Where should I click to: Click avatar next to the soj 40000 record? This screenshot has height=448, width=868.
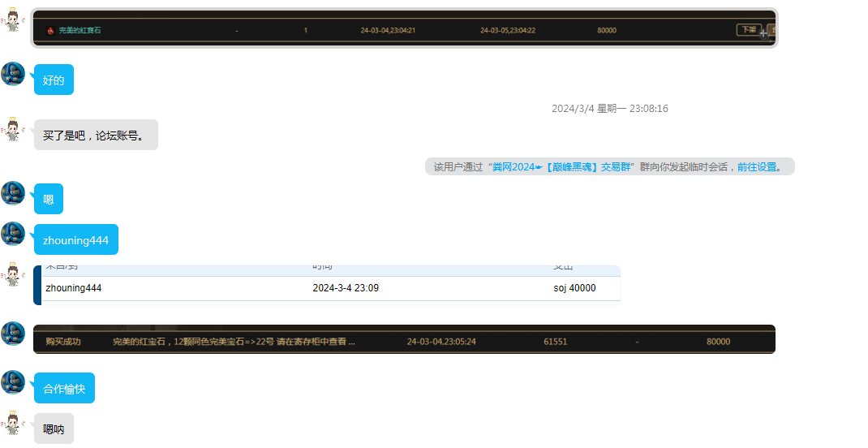point(13,275)
